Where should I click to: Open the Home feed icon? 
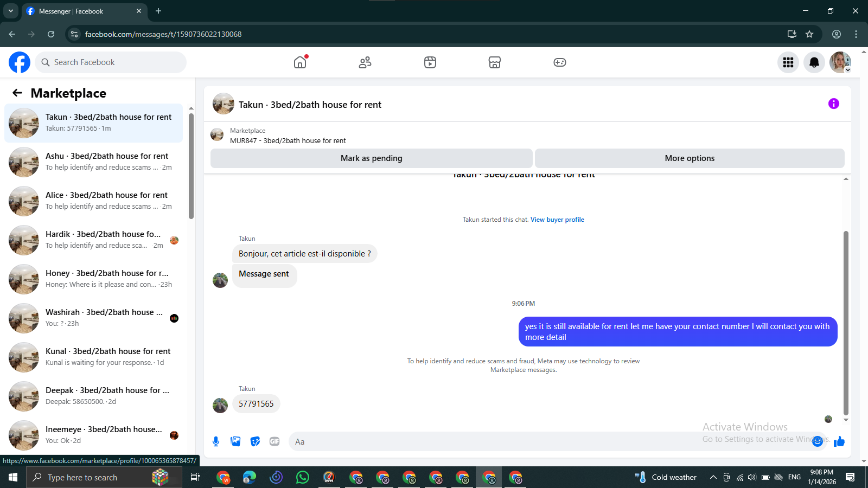(x=300, y=62)
